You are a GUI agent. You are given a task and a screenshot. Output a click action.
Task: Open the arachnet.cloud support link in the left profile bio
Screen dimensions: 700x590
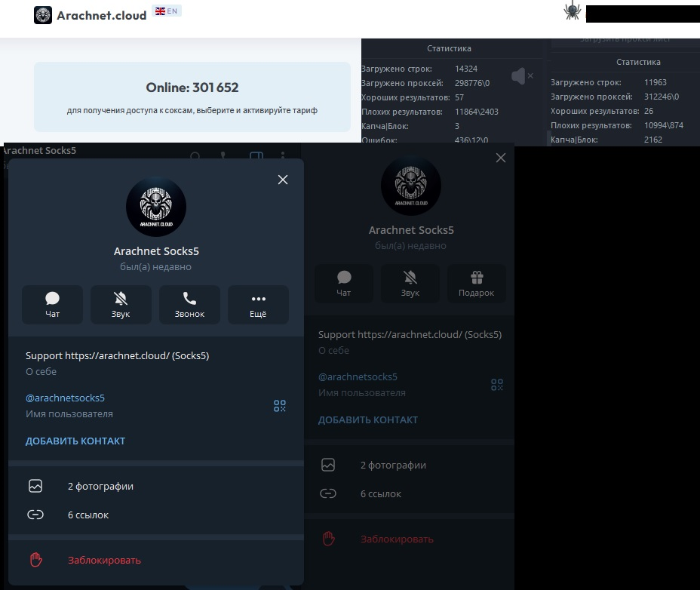pos(117,355)
